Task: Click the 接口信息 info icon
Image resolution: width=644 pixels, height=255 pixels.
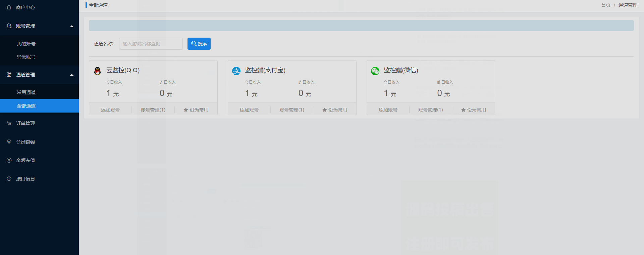Action: click(9, 179)
